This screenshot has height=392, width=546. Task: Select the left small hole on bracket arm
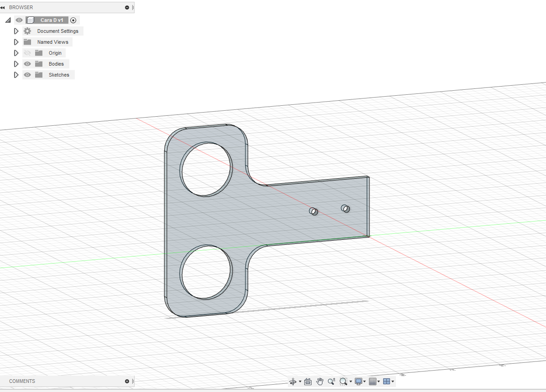[313, 211]
